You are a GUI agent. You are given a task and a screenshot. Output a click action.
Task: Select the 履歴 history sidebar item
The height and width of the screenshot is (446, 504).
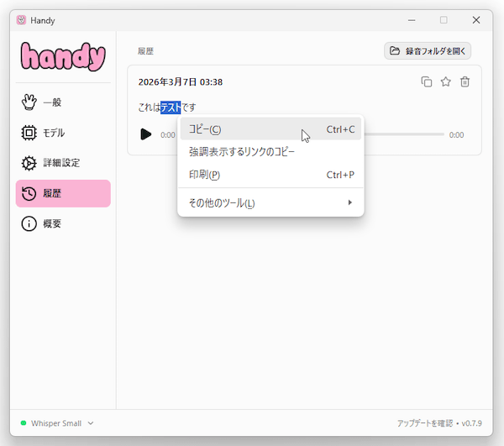point(63,193)
